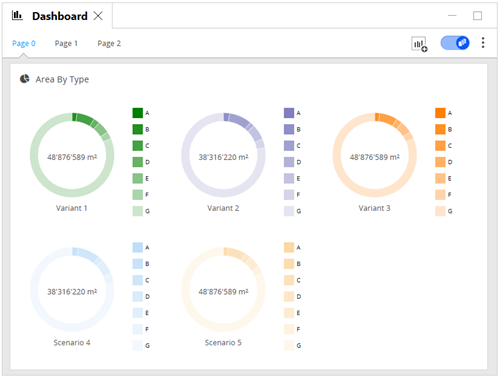The image size is (500, 378).
Task: Click Variant 2 total 38'316'220 m² value
Action: pos(223,157)
